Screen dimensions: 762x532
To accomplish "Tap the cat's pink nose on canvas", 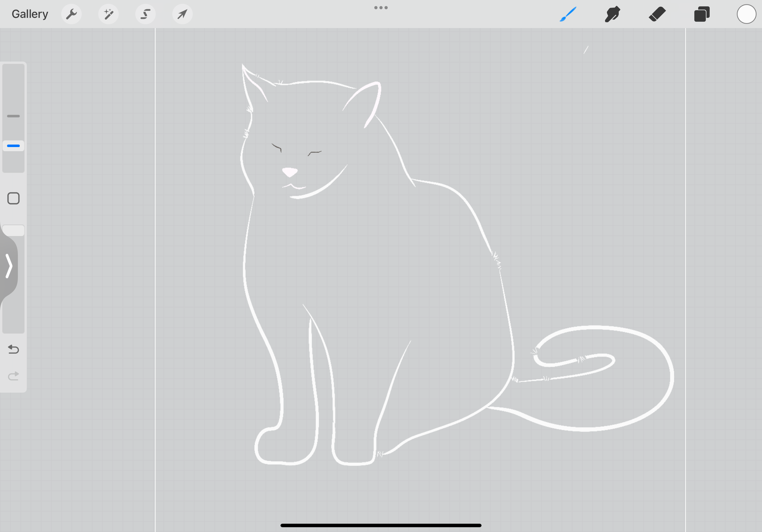I will 290,172.
